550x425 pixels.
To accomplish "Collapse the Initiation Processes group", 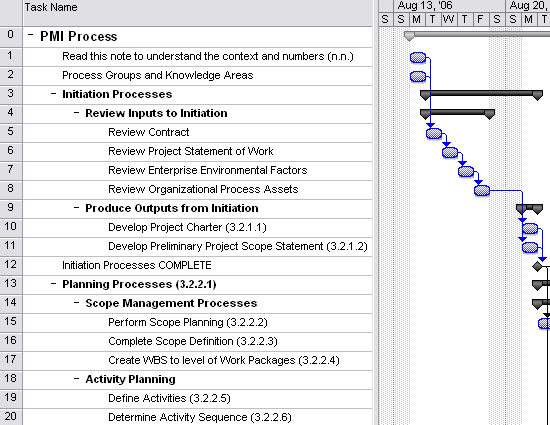I will [53, 93].
